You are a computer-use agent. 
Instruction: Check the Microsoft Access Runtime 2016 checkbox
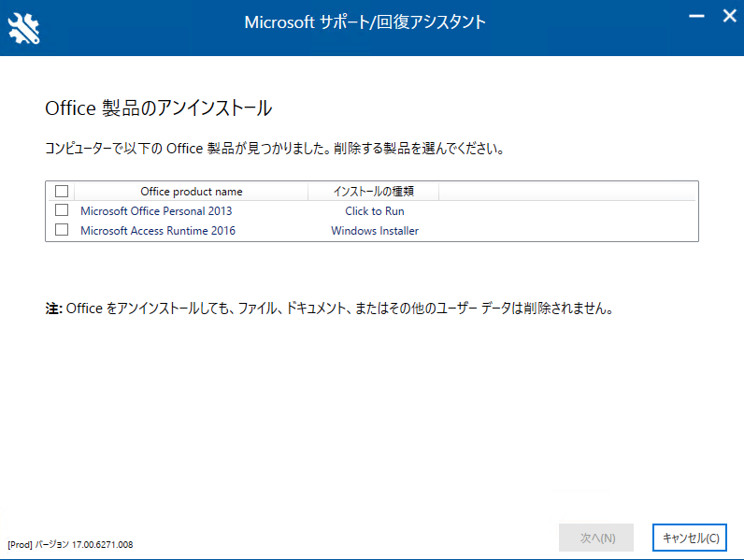[62, 230]
